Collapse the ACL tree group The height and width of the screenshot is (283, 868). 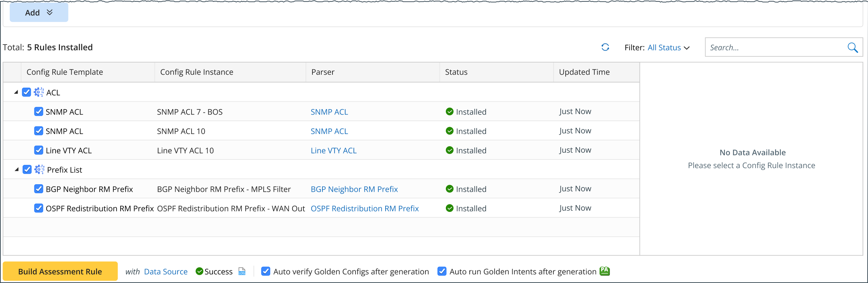tap(16, 92)
